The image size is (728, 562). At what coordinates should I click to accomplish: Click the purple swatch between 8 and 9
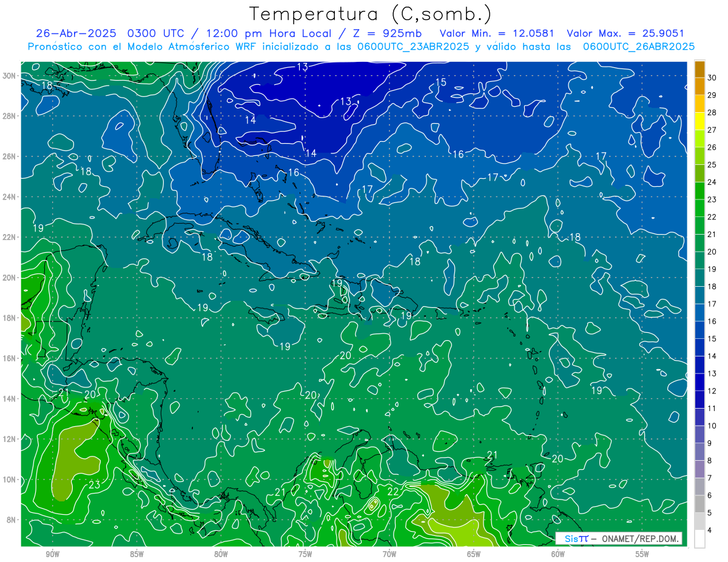click(x=699, y=452)
